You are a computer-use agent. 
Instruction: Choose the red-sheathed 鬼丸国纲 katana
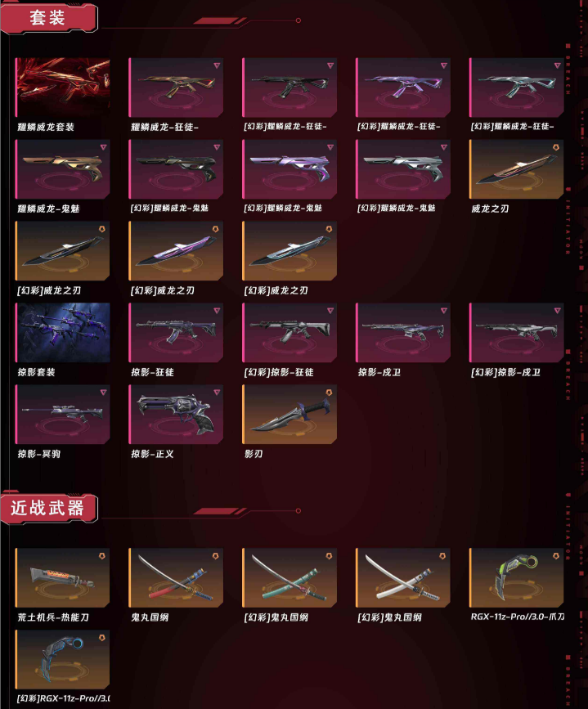click(x=176, y=578)
